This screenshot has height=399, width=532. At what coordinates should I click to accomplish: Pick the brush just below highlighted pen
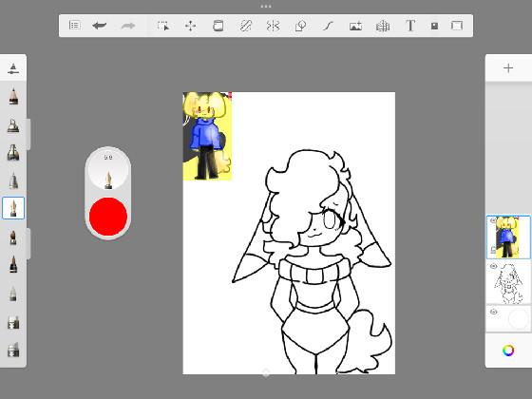click(13, 237)
